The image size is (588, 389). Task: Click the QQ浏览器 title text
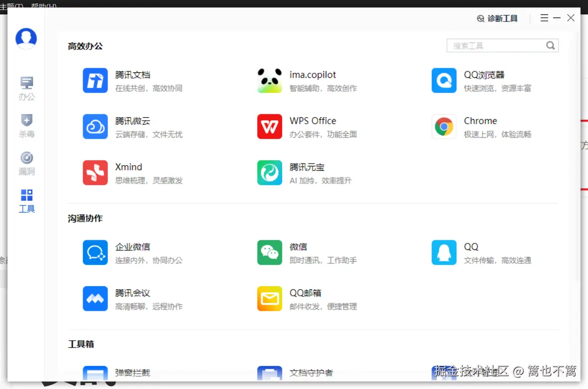point(484,75)
